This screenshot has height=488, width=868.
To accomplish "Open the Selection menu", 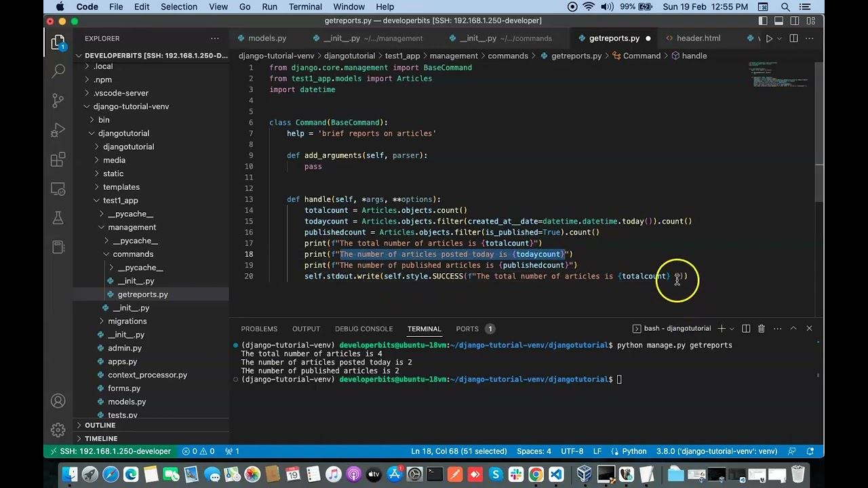I will point(179,7).
